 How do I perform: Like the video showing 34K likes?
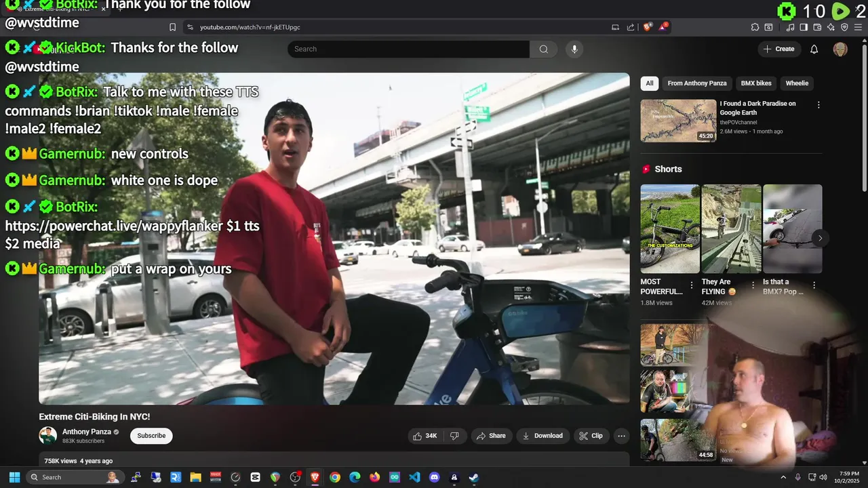(425, 436)
